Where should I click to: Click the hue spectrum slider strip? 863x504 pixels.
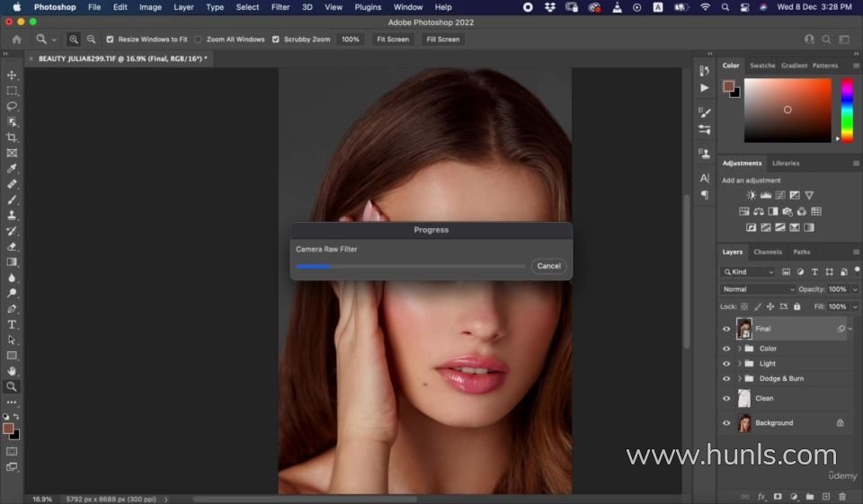pyautogui.click(x=846, y=110)
